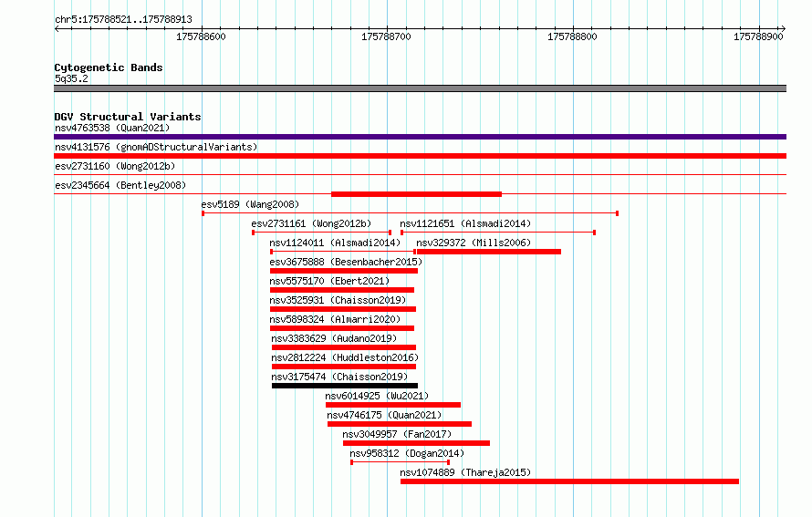Select the nsv329372 Mills2006 red bar
Screen dimensions: 812x517
point(489,252)
